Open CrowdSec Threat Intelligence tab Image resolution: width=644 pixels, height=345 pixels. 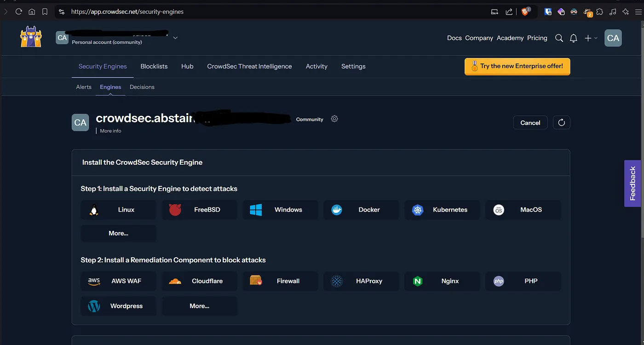(x=249, y=66)
